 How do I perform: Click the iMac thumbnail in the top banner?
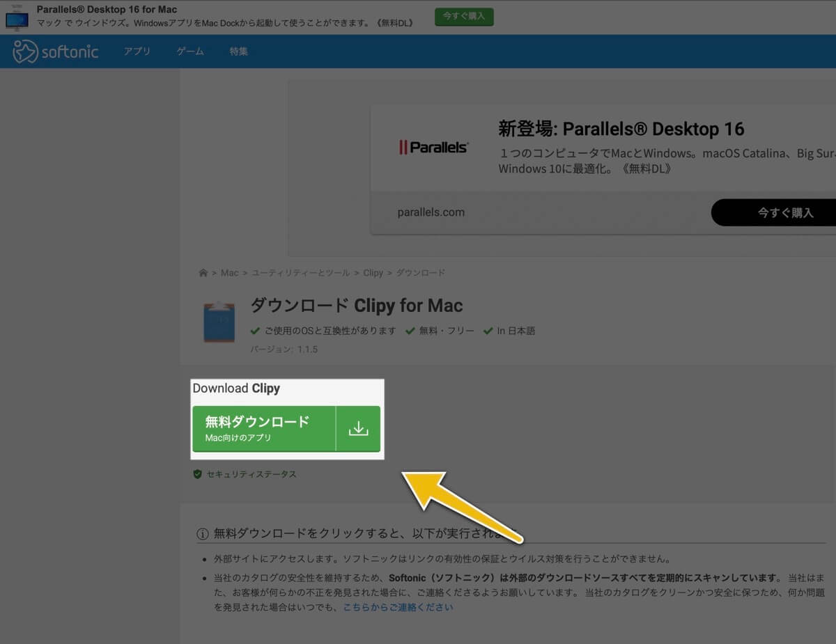[17, 18]
